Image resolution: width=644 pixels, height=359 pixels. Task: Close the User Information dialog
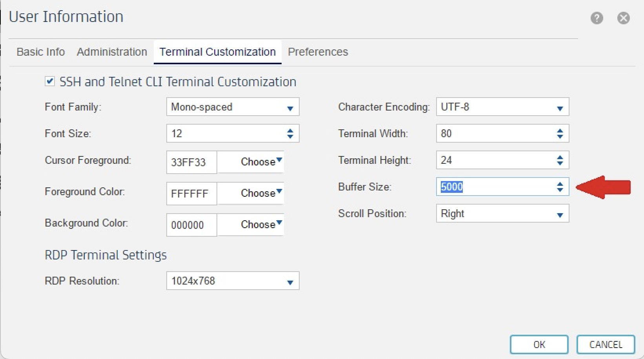pos(623,18)
